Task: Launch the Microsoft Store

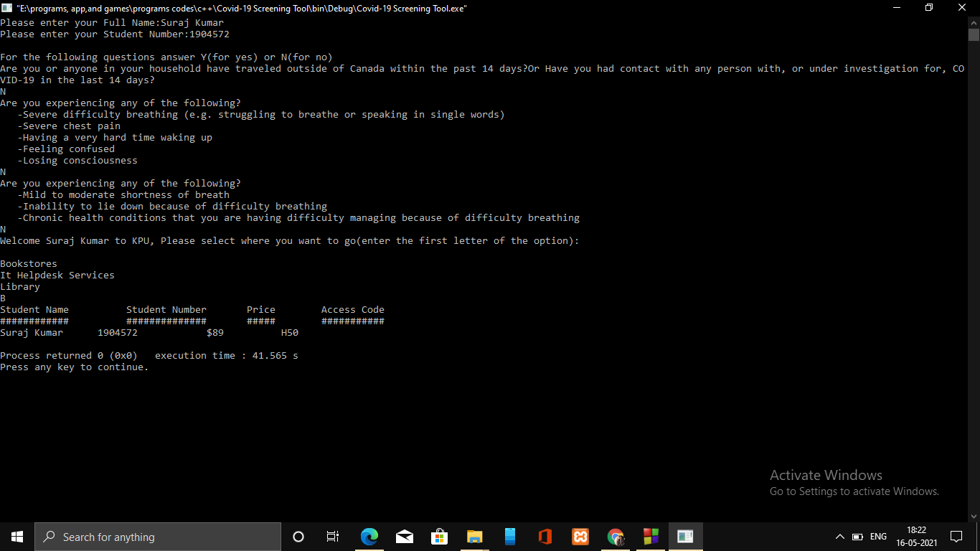Action: coord(438,536)
